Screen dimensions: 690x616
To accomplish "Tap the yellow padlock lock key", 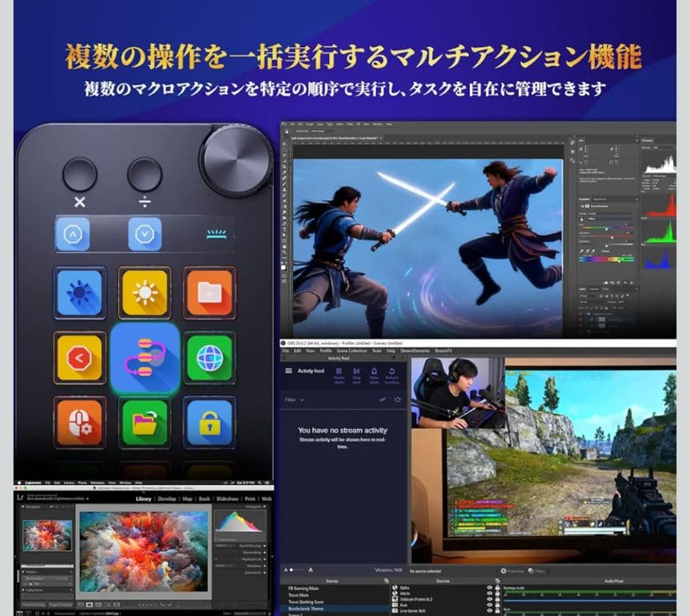I will point(209,423).
